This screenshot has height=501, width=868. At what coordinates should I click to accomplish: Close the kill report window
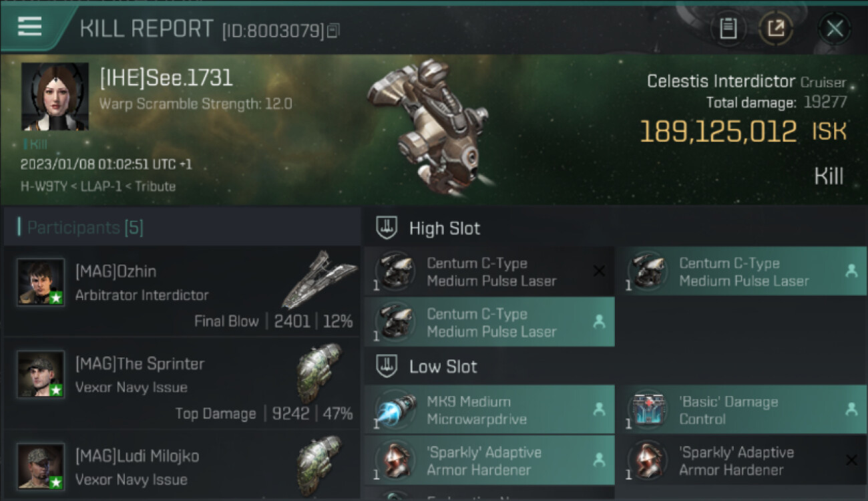tap(835, 29)
